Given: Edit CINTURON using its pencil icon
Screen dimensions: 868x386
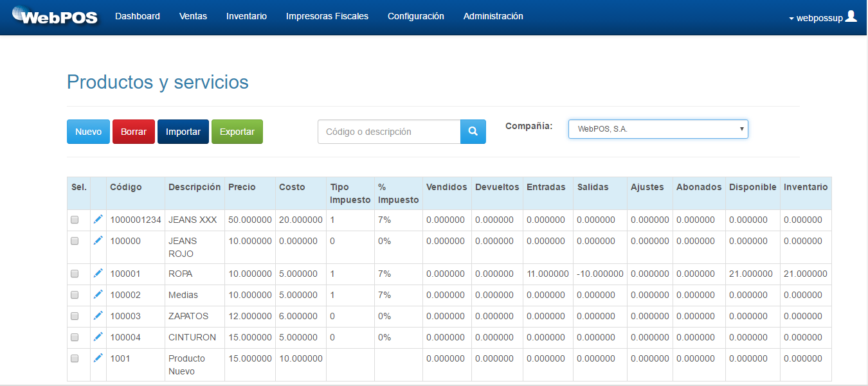Looking at the screenshot, I should tap(98, 337).
